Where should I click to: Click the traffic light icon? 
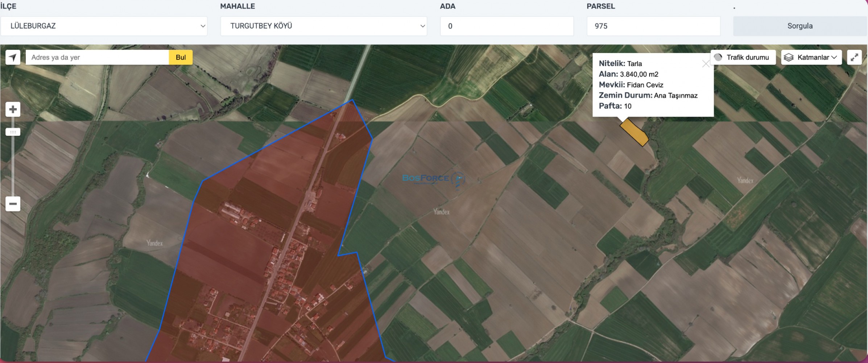coord(718,57)
